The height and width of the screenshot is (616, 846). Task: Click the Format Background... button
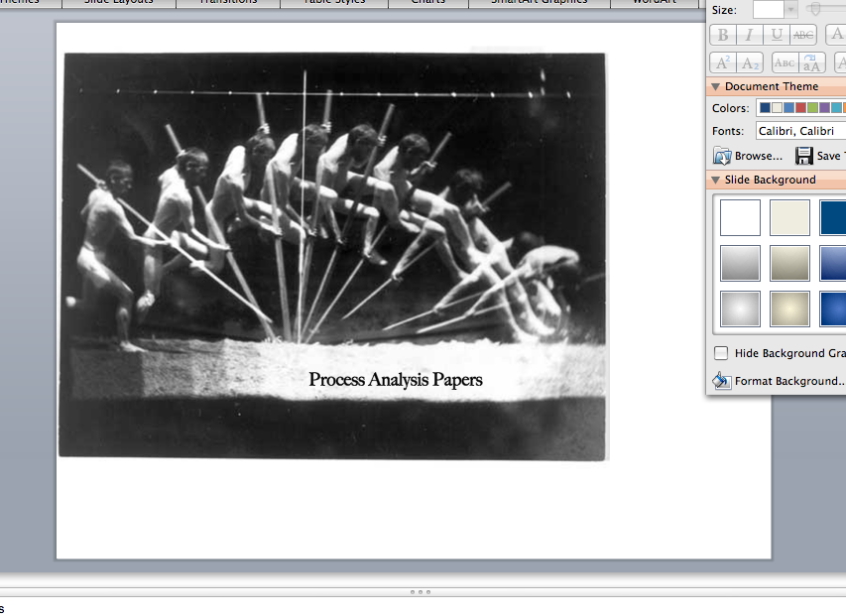[780, 381]
